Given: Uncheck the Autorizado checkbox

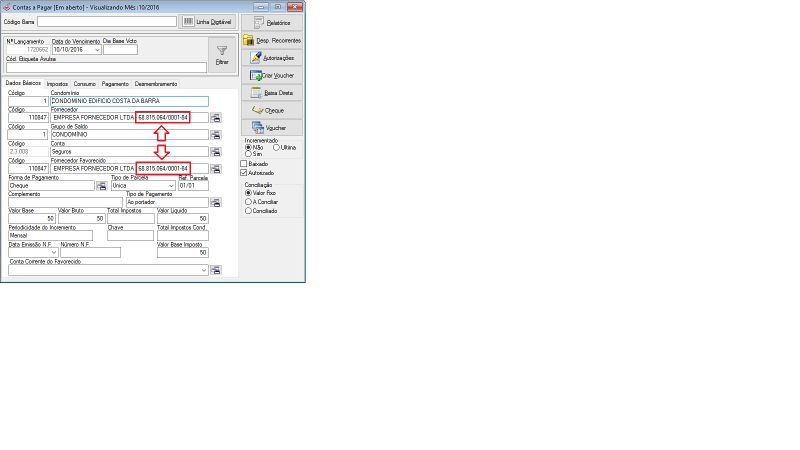Looking at the screenshot, I should click(x=245, y=172).
